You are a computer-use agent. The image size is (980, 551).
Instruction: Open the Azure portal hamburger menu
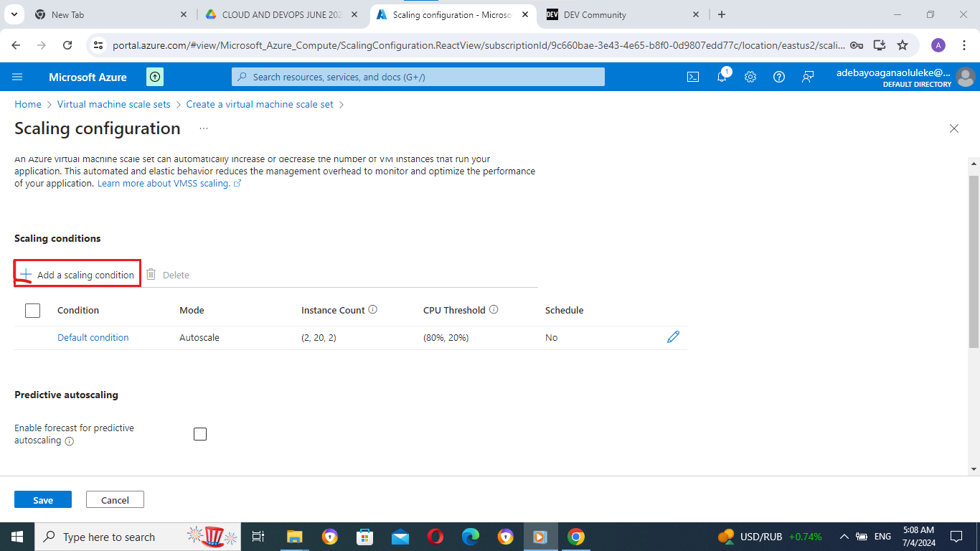tap(17, 77)
